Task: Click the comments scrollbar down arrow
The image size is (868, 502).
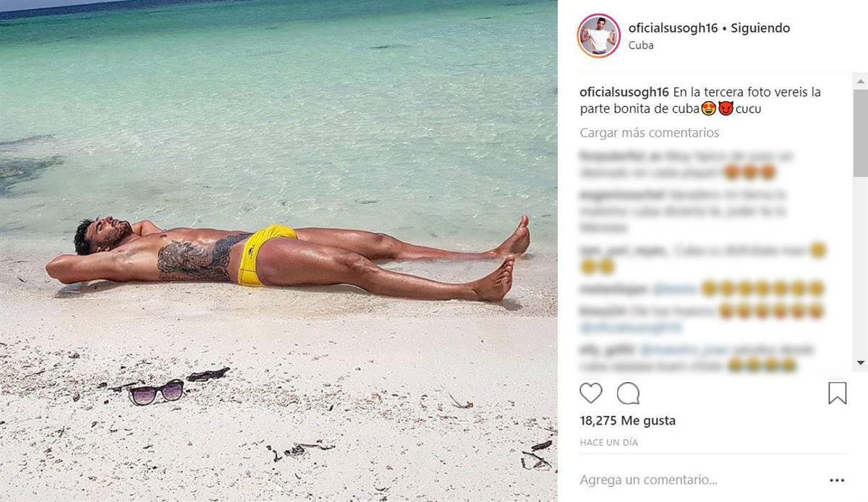Action: pos(860,362)
